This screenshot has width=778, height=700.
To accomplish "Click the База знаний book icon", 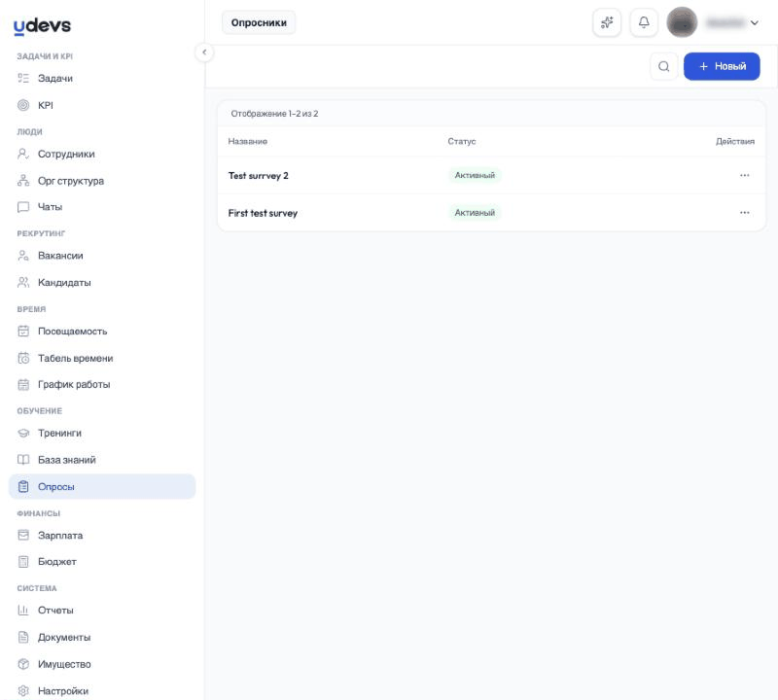I will 23,460.
